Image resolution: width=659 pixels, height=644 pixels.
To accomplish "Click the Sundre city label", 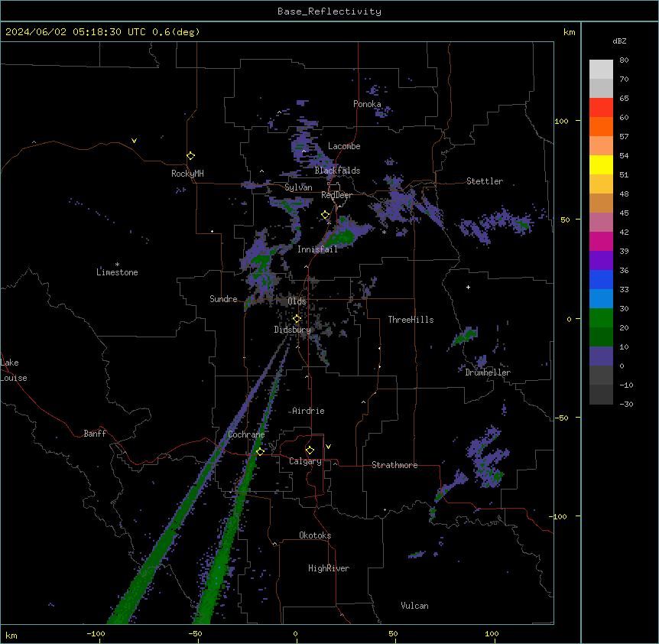I will click(x=223, y=299).
